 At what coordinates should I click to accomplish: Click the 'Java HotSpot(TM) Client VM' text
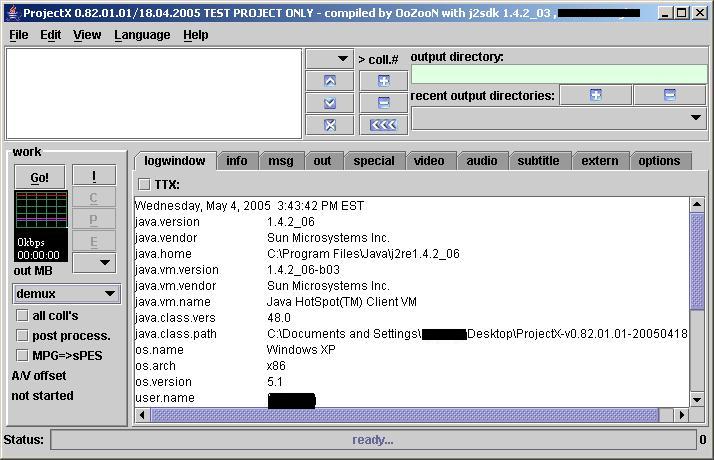(x=342, y=302)
